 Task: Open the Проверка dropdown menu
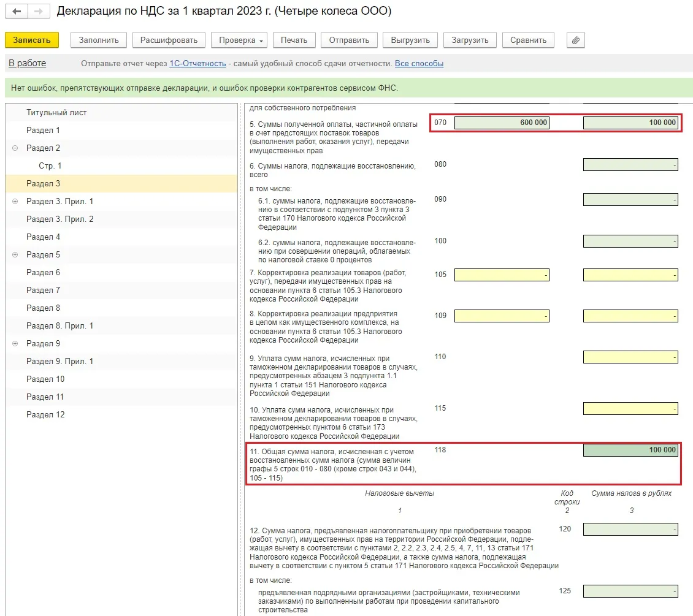point(239,40)
